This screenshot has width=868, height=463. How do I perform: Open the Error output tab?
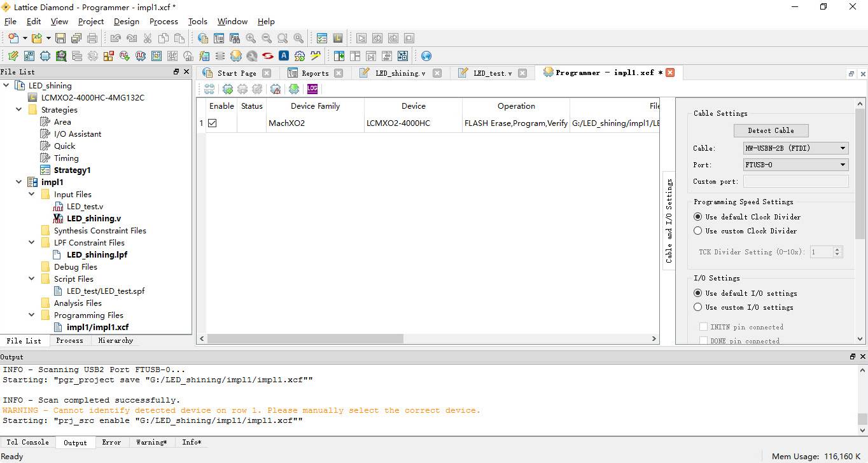coord(111,442)
